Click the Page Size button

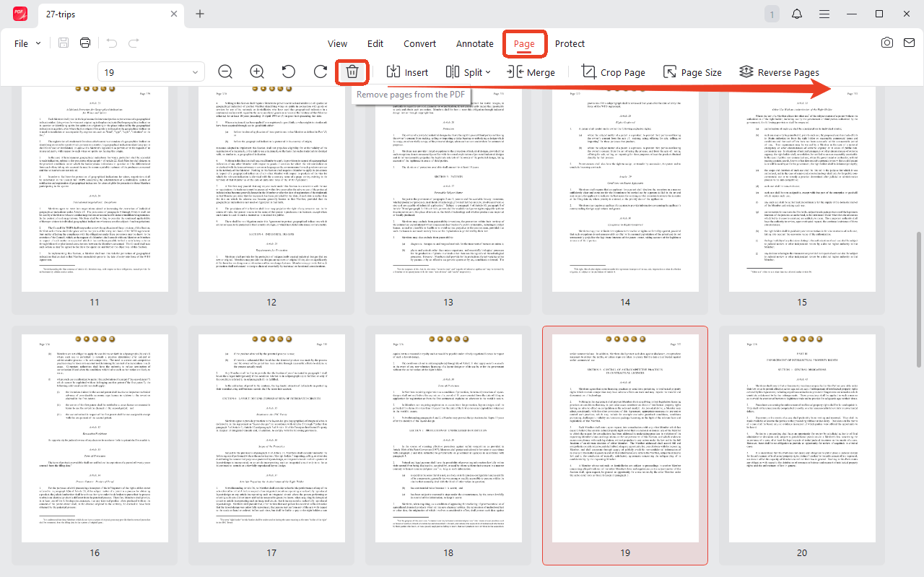click(692, 72)
